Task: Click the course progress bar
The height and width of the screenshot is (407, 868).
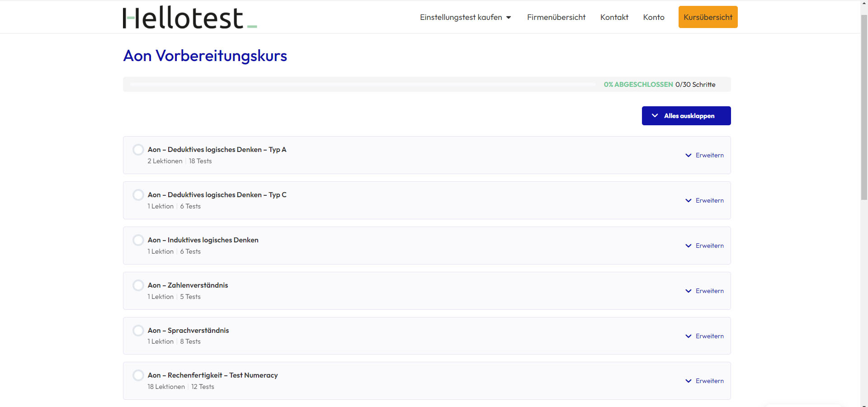Action: click(x=363, y=84)
